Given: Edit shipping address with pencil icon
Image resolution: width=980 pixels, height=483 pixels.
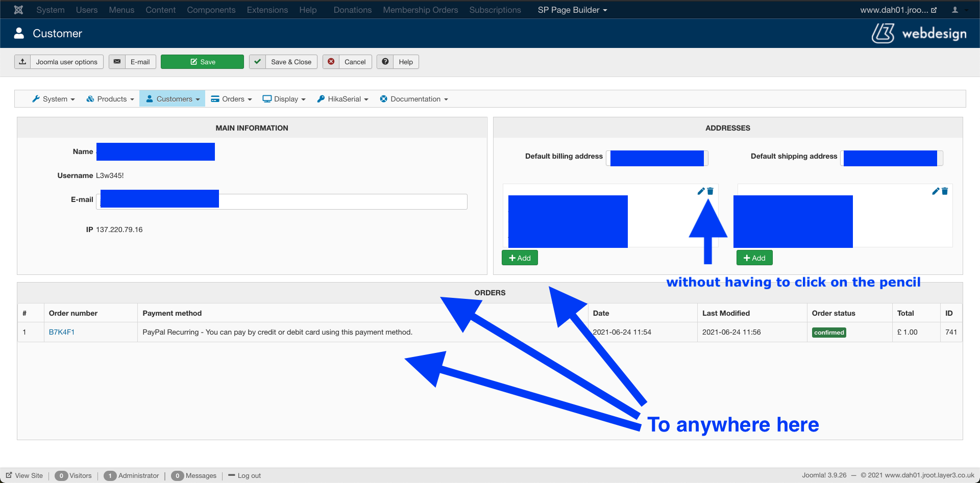Looking at the screenshot, I should 936,191.
